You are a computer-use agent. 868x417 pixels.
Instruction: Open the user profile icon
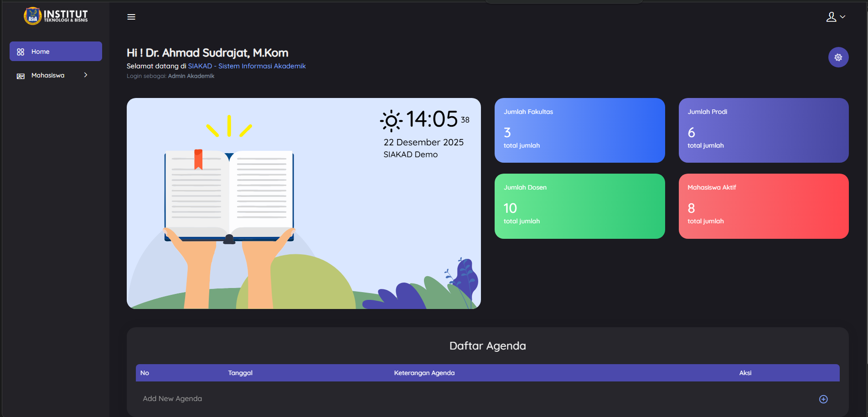click(831, 17)
